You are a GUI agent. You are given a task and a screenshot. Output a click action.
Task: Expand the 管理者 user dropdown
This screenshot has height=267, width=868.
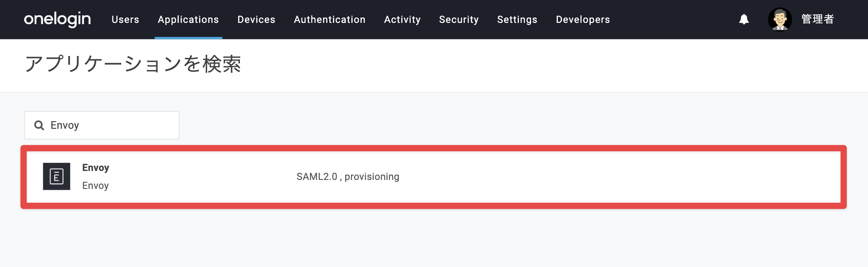click(818, 19)
